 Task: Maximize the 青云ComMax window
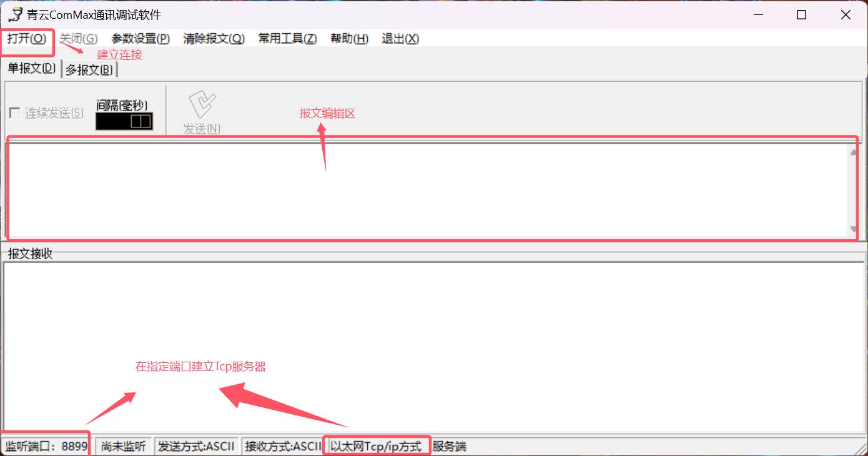point(802,15)
